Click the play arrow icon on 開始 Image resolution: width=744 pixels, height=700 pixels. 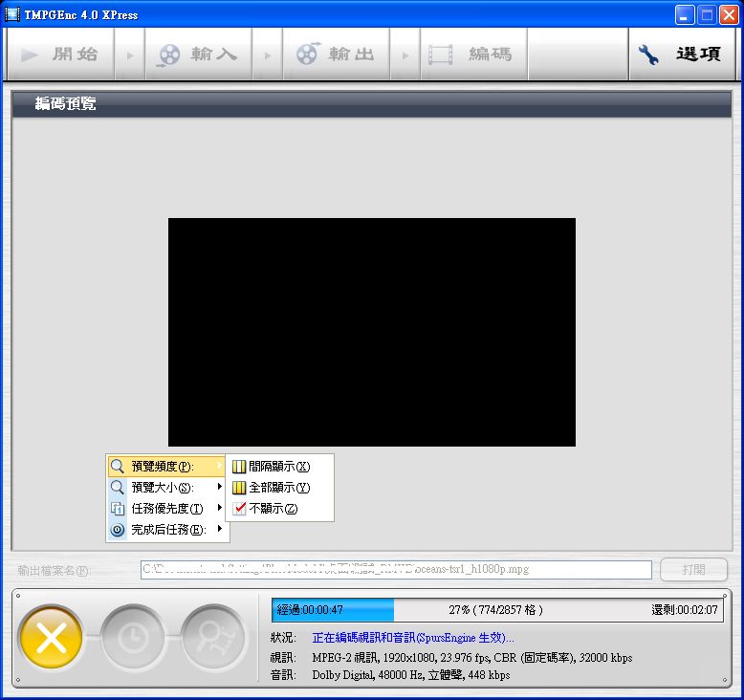pos(29,55)
